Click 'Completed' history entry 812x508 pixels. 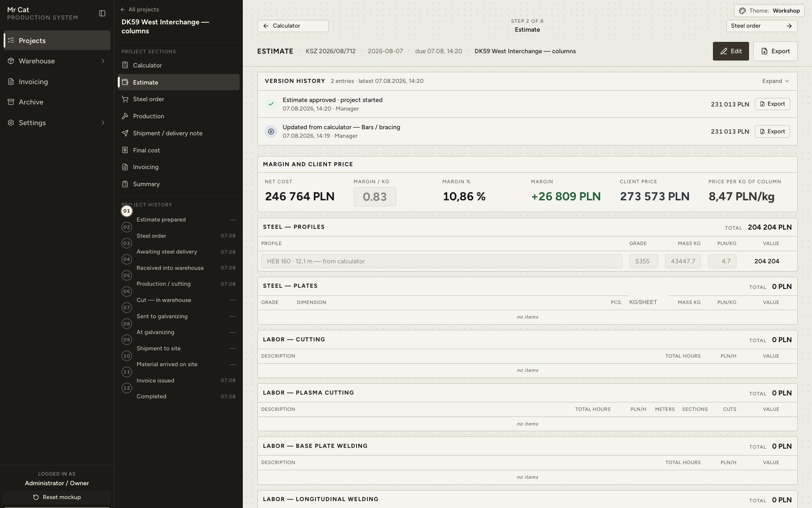pos(151,396)
